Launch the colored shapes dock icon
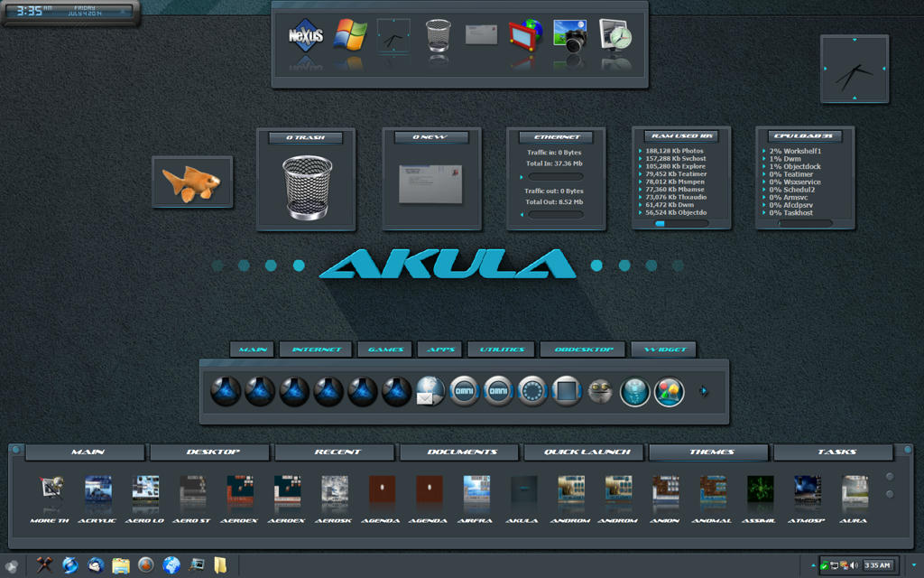924x578 pixels. coord(669,392)
